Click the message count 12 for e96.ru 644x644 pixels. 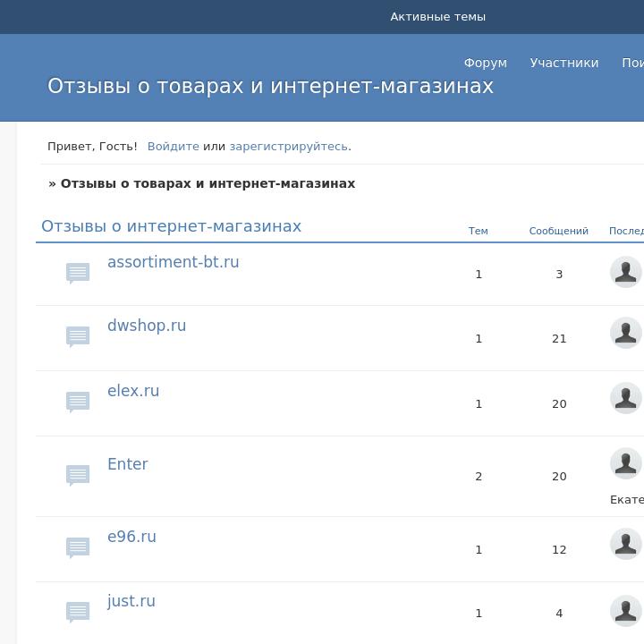click(x=559, y=550)
